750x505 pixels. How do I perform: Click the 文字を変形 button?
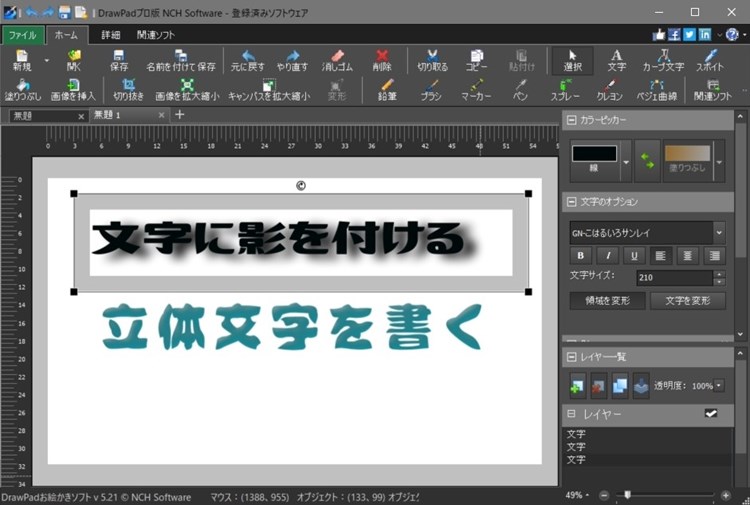(x=688, y=301)
